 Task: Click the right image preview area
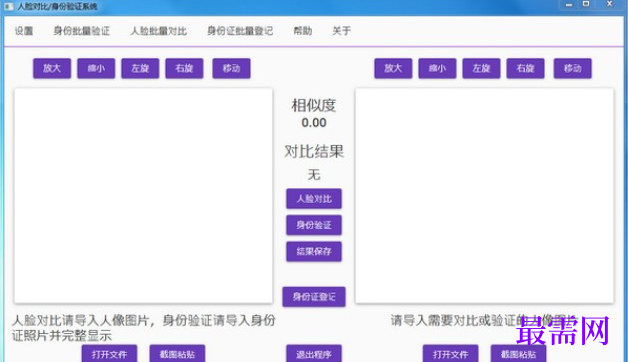(x=485, y=196)
